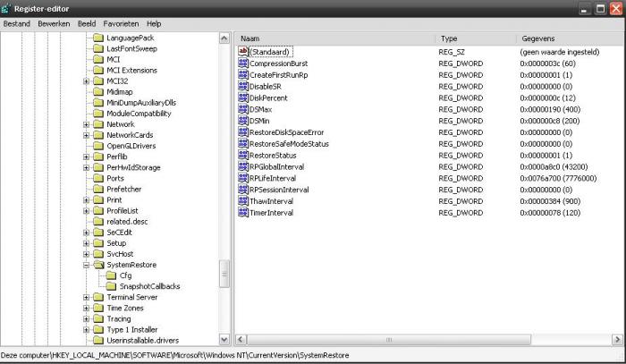The height and width of the screenshot is (364, 626).
Task: Expand the SvcHost key
Action: point(86,254)
